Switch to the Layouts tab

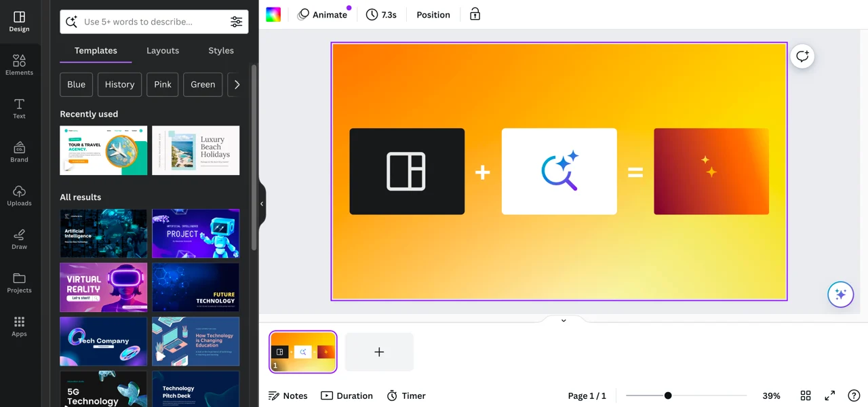coord(163,51)
